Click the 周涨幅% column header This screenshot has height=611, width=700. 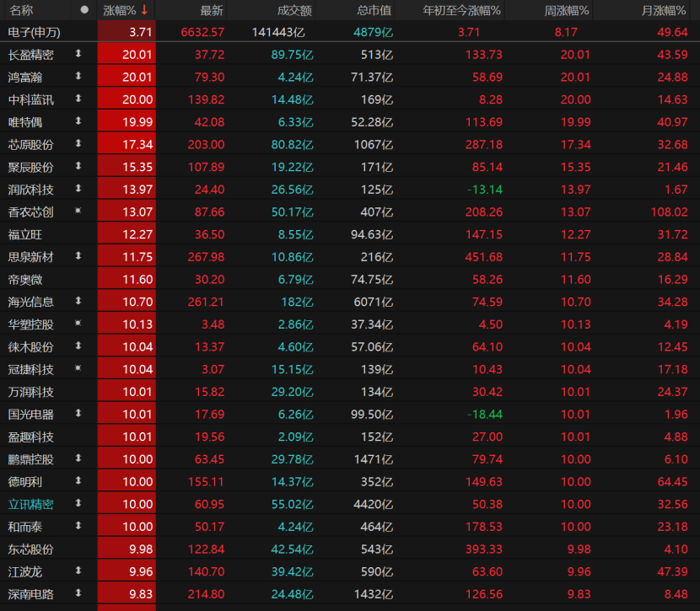566,10
